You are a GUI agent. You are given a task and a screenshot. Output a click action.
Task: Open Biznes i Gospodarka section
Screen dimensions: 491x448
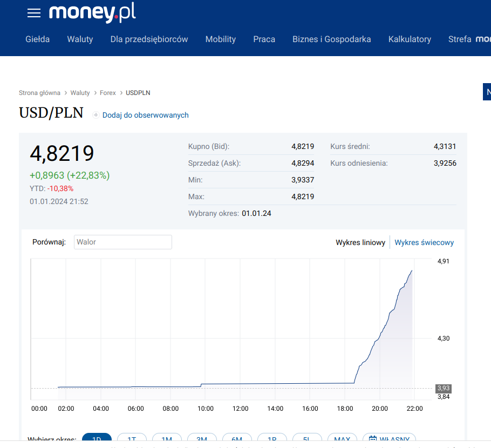331,39
